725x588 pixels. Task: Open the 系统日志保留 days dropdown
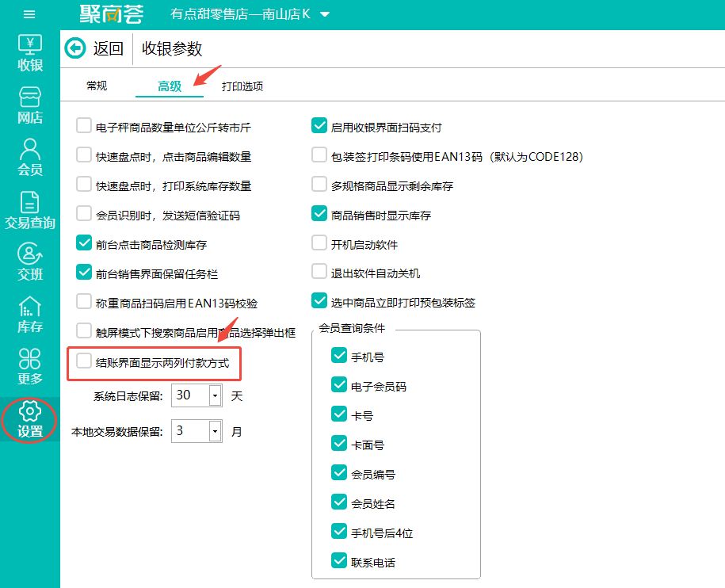(x=215, y=395)
